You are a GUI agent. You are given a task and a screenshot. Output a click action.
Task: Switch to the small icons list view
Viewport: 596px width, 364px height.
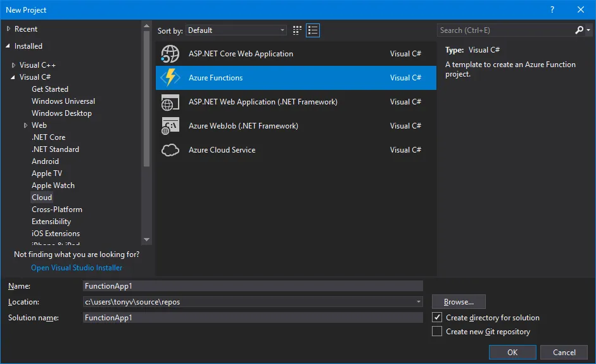(x=313, y=30)
